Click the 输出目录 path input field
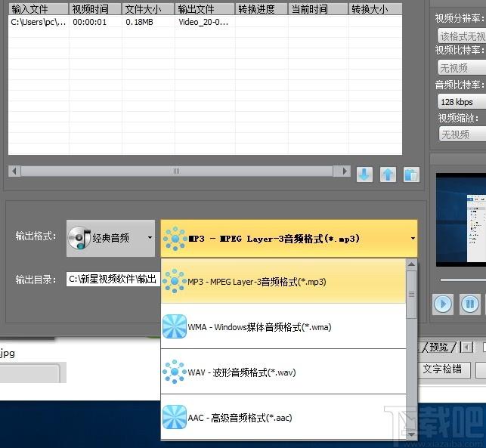This screenshot has width=486, height=448. 113,279
